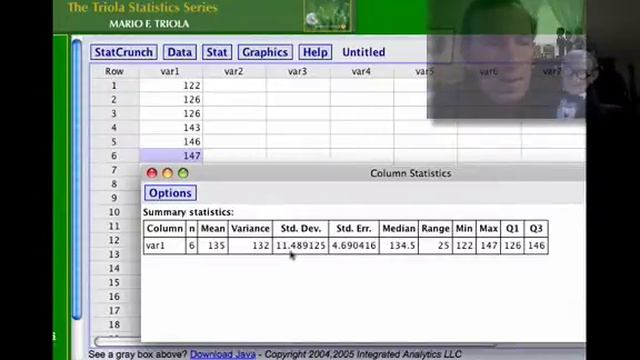Click the webcam video overlay
640x360 pixels.
pos(506,59)
